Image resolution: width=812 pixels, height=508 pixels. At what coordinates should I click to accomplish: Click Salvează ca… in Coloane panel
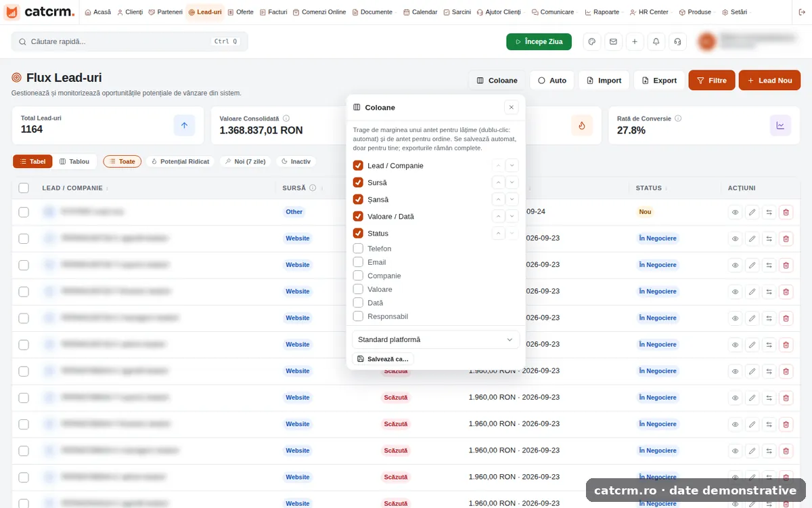click(383, 359)
